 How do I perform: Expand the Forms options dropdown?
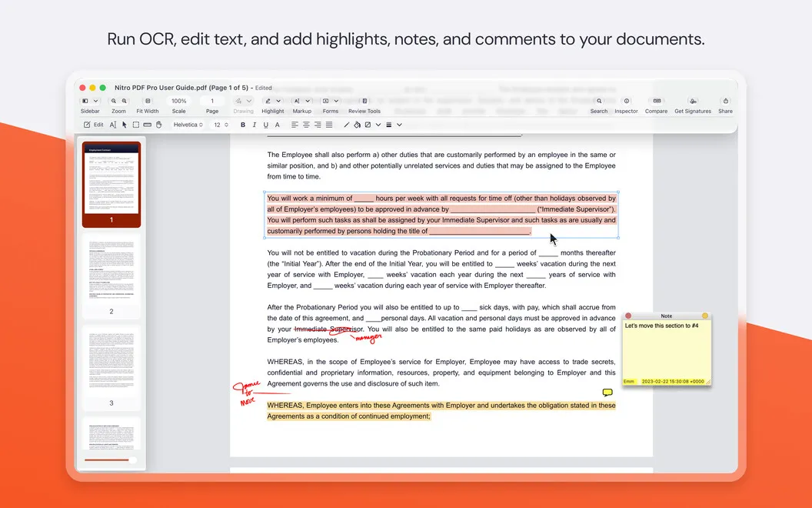(336, 101)
